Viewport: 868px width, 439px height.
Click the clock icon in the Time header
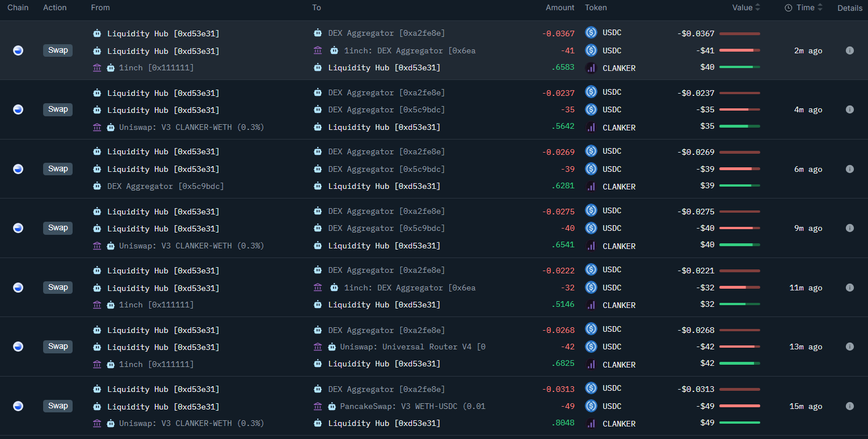[789, 8]
